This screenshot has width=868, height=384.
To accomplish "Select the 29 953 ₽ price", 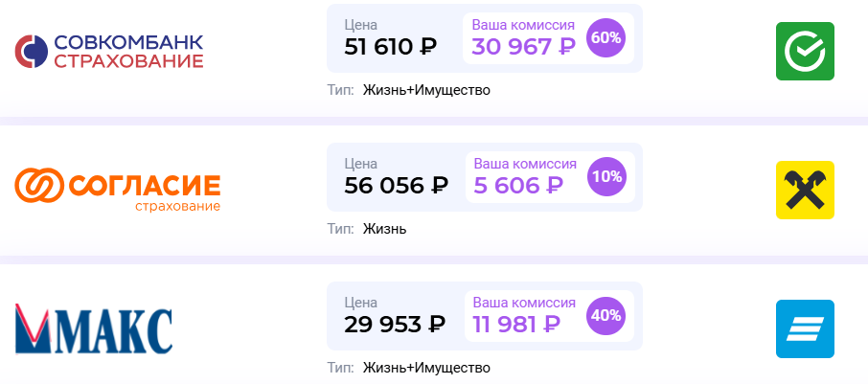I will click(x=395, y=324).
